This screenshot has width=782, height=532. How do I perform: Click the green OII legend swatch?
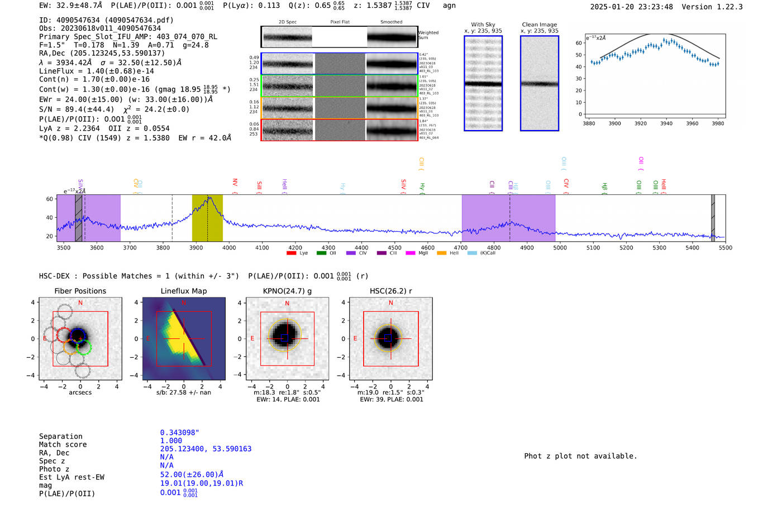(x=321, y=253)
